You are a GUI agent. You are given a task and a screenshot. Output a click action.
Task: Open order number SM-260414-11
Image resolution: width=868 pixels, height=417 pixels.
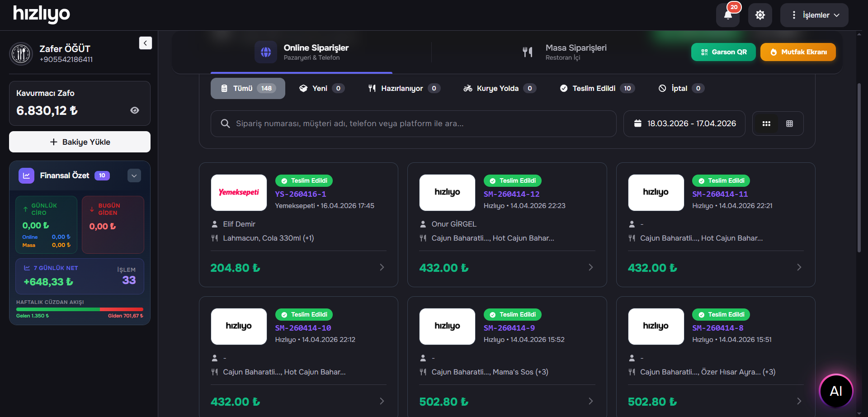720,194
